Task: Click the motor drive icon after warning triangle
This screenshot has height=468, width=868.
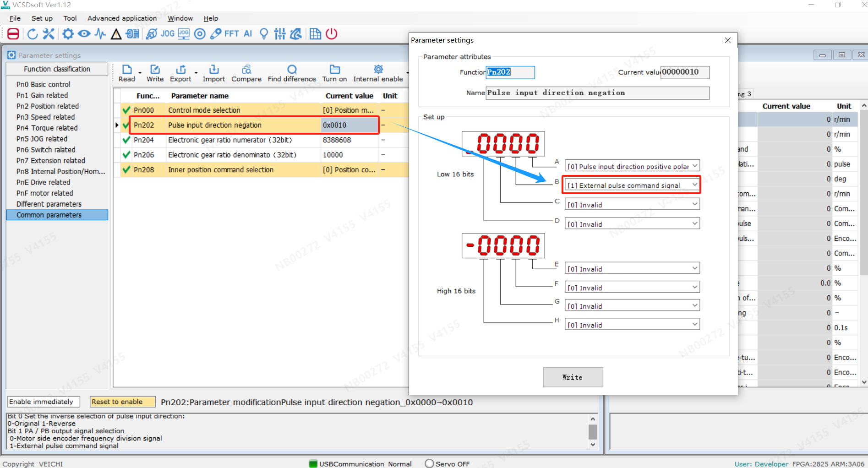Action: coord(133,34)
